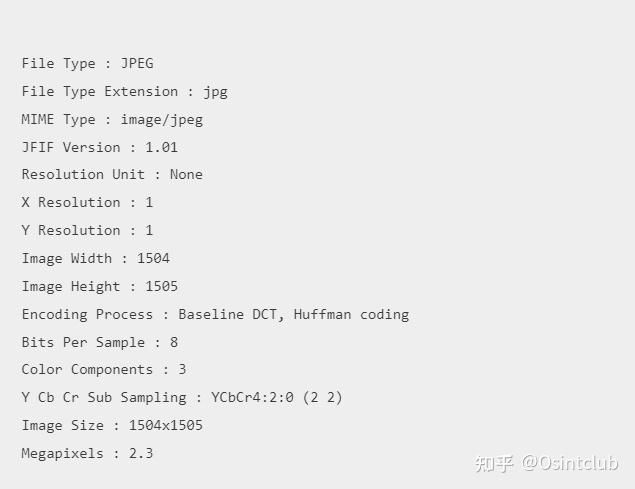Click the "JFIF Version" label
The image size is (635, 489).
click(x=71, y=147)
